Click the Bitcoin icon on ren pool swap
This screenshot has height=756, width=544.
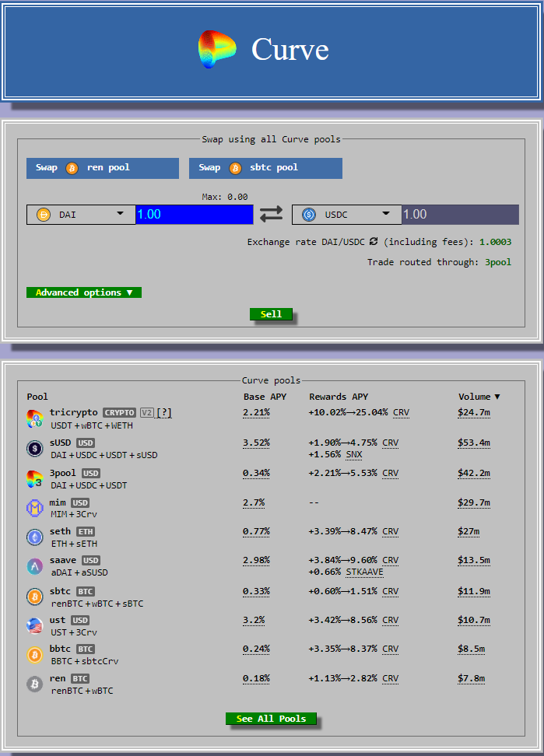coord(72,168)
